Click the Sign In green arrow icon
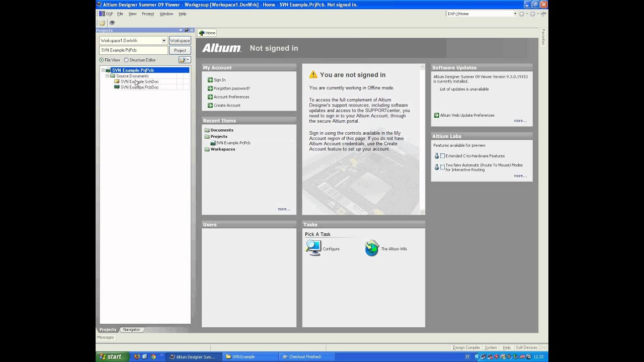Image resolution: width=644 pixels, height=362 pixels. click(210, 80)
